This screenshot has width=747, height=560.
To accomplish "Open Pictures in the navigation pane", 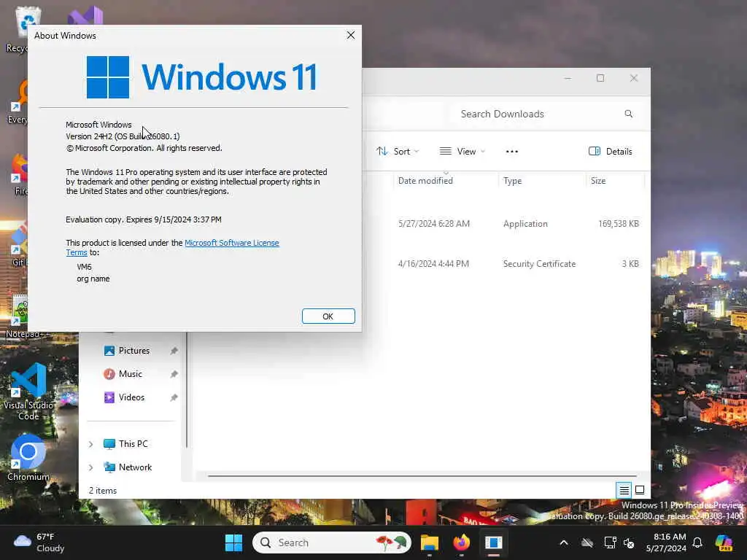I will click(x=134, y=351).
